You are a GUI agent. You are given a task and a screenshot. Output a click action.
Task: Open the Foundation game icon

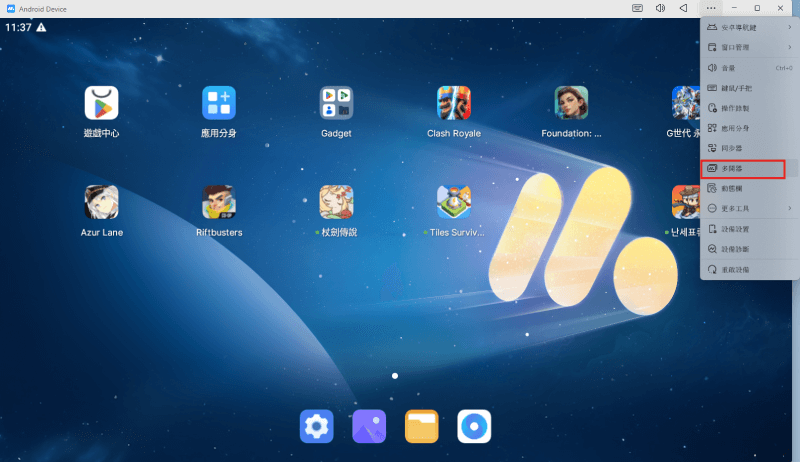coord(571,103)
